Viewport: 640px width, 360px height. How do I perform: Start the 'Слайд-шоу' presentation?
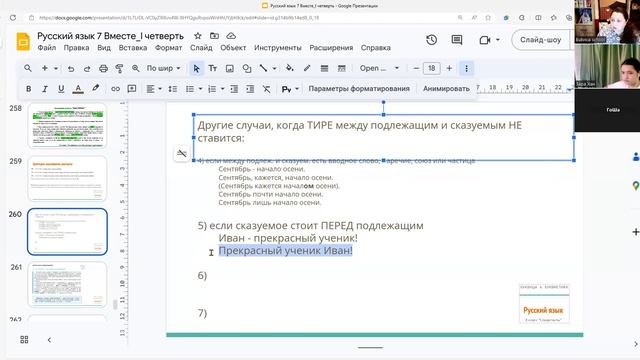[x=540, y=40]
